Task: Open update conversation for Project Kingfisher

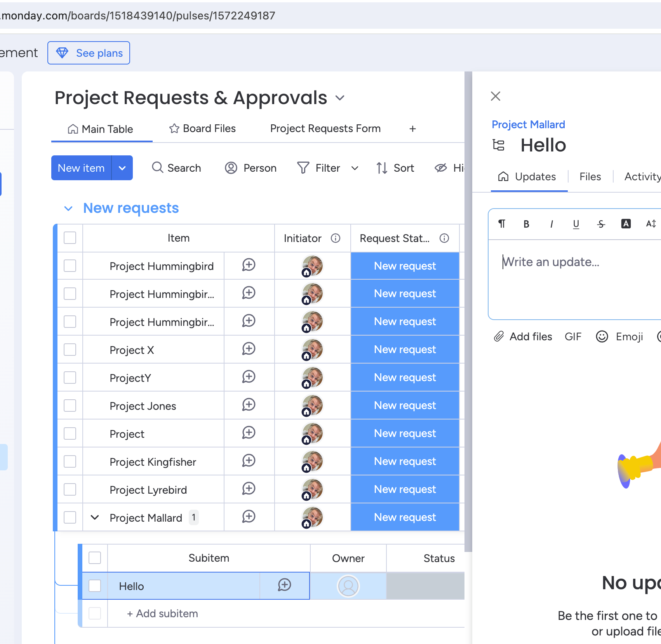Action: tap(249, 461)
